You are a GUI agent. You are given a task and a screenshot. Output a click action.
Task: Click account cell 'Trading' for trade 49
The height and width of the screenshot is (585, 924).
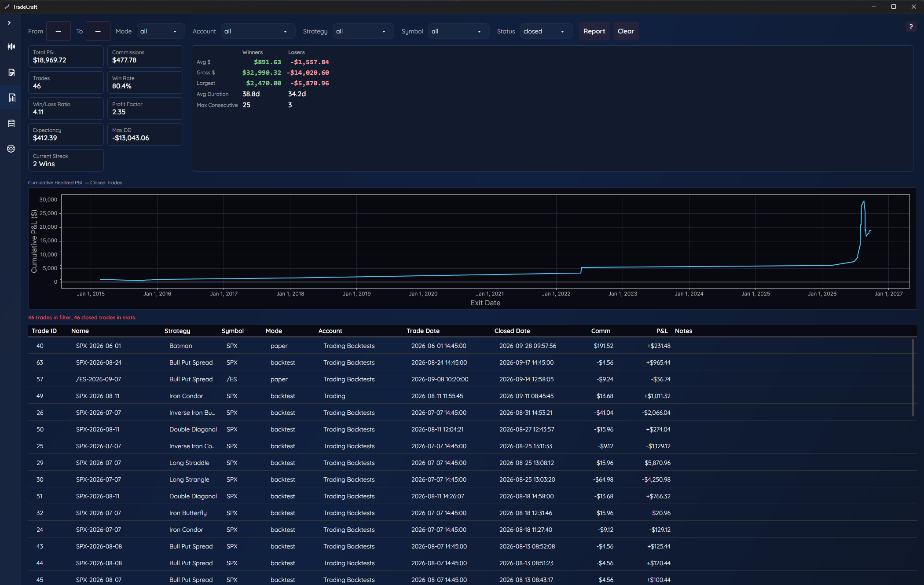[x=334, y=396]
